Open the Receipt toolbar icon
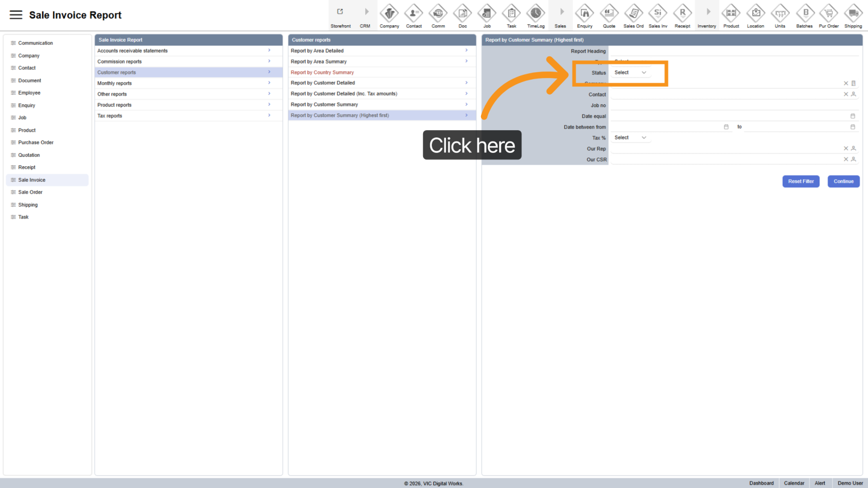 click(682, 13)
